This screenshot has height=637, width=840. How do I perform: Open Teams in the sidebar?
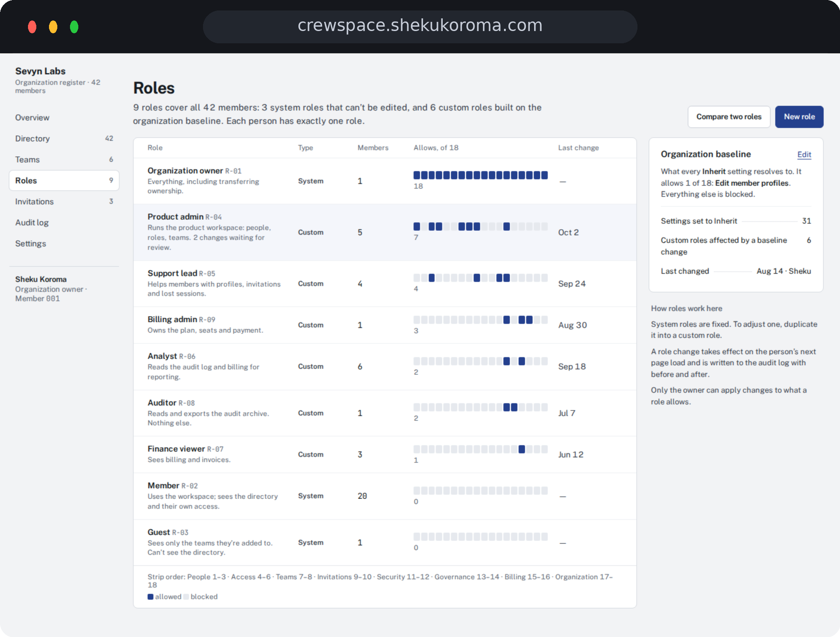64,160
